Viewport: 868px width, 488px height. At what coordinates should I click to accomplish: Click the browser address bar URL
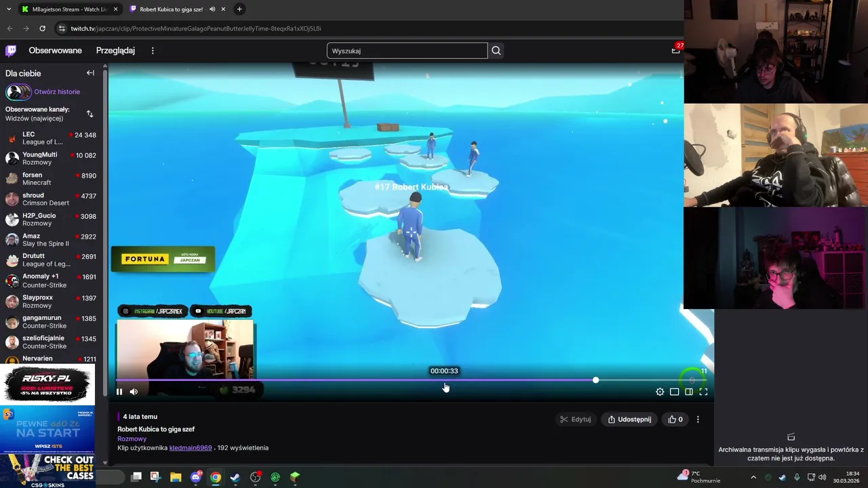(x=195, y=28)
